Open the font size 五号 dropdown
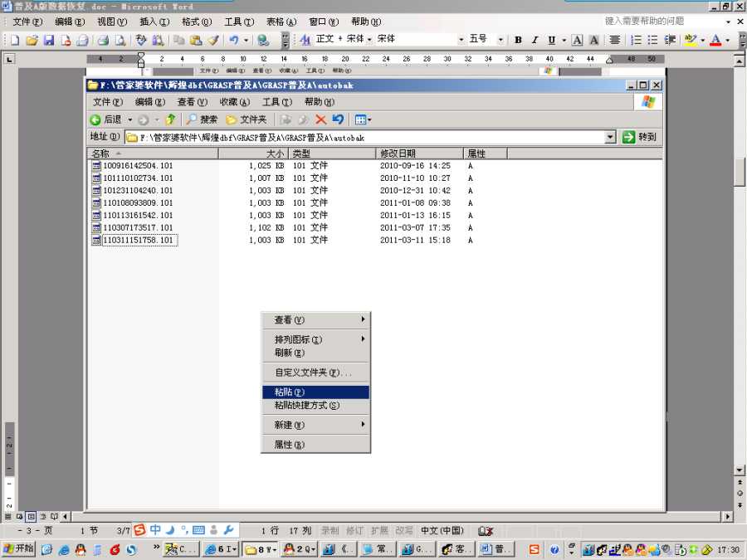The height and width of the screenshot is (560, 747). pyautogui.click(x=500, y=40)
